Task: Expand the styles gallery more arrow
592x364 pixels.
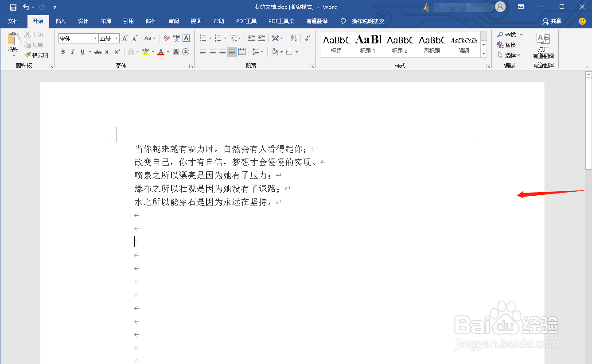Action: [483, 54]
